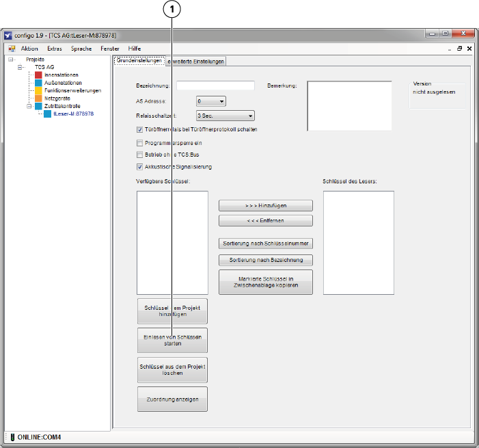Switch to the erweiterte Einstellungen tab

[x=197, y=62]
